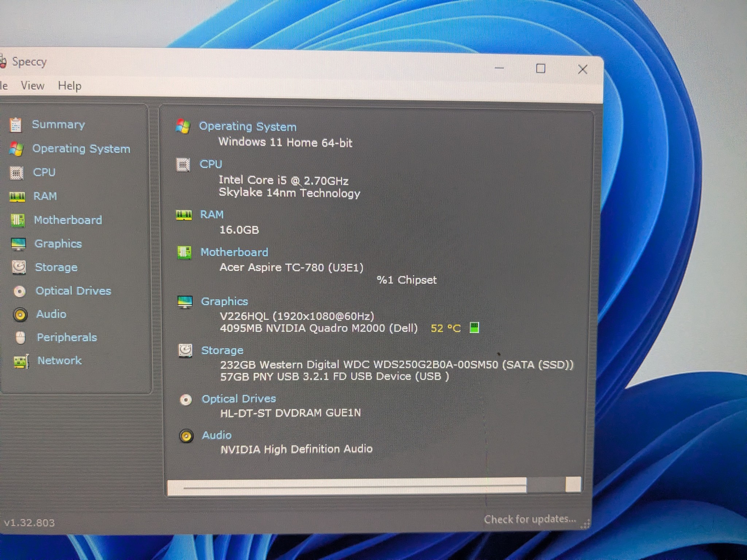
Task: Click the Operating System heading link in summary
Action: 248,127
